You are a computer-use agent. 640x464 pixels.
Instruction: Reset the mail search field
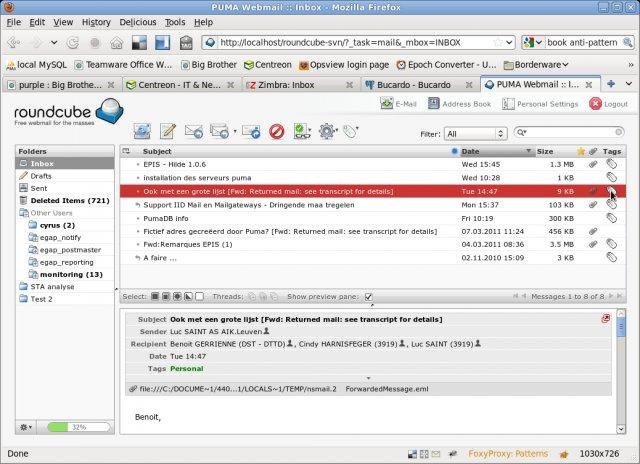click(618, 132)
